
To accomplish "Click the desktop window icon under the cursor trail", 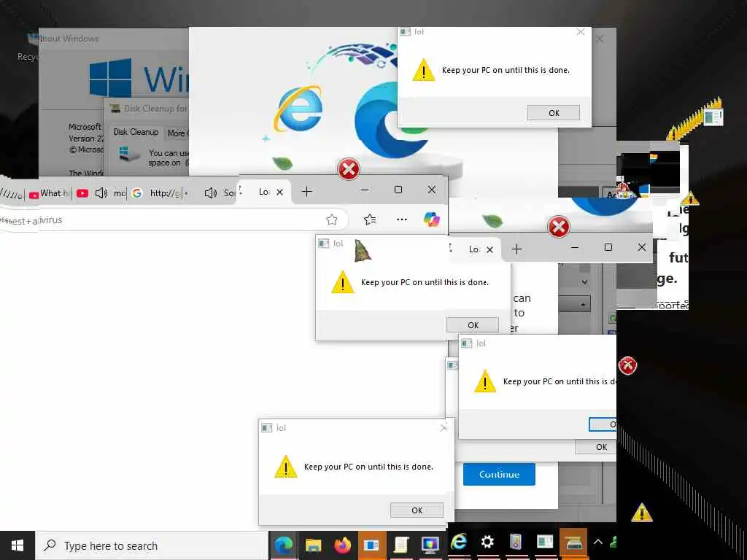I will point(713,117).
